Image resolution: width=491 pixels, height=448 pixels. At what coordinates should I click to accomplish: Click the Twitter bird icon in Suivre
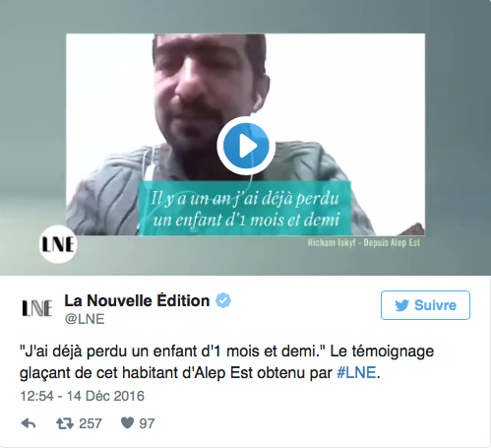(401, 305)
